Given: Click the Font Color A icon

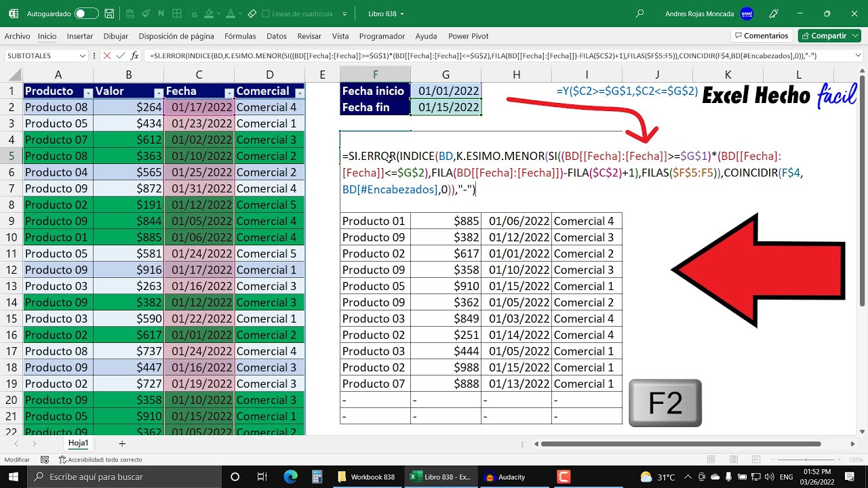Looking at the screenshot, I should click(231, 14).
